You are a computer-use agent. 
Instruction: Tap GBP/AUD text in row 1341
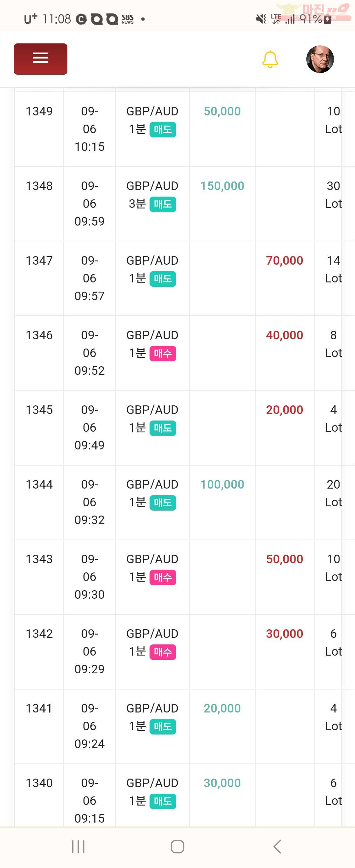pyautogui.click(x=152, y=708)
